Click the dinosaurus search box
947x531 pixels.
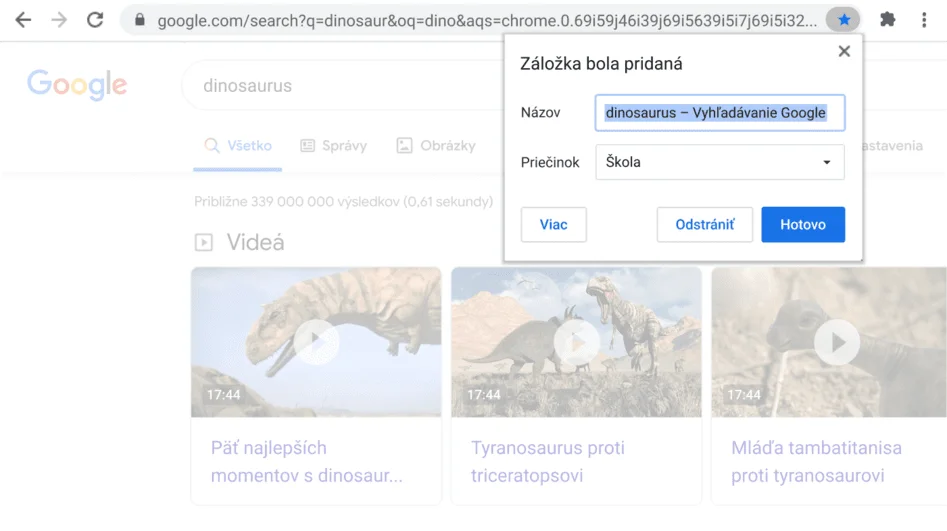(344, 86)
